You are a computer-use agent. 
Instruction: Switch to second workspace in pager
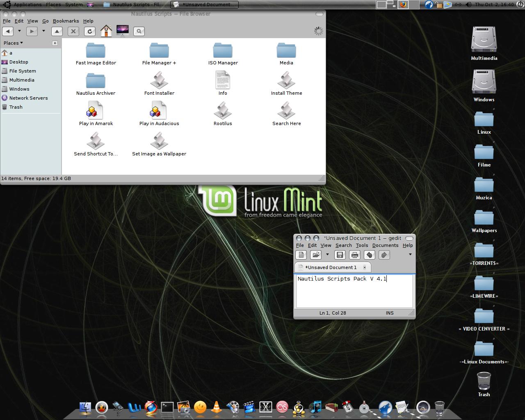[391, 5]
